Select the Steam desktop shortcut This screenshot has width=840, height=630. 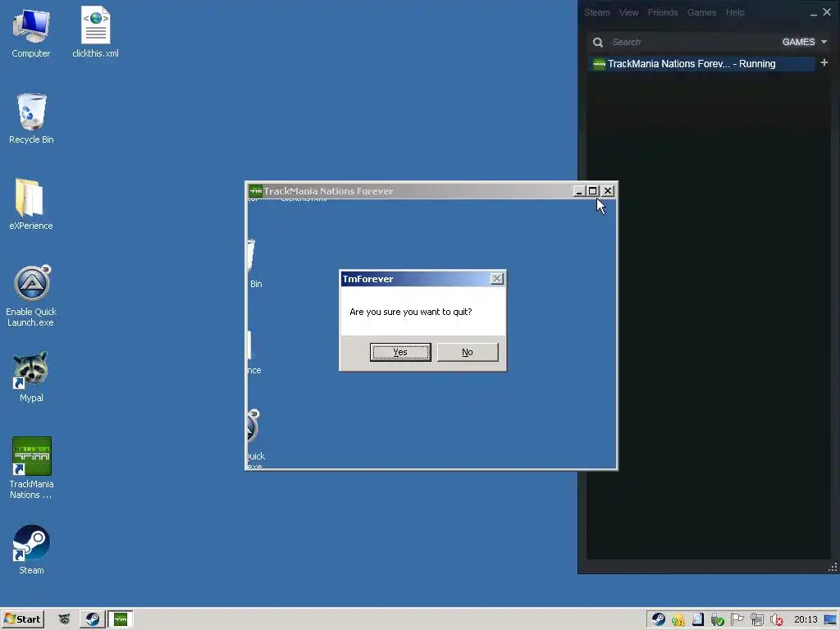(x=32, y=549)
